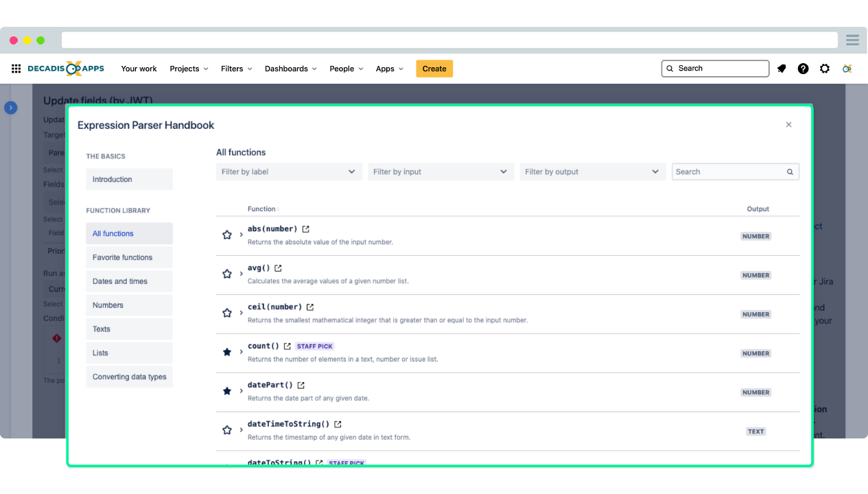Viewport: 868px width, 494px height.
Task: Favorite the ceil(number) function
Action: click(227, 313)
